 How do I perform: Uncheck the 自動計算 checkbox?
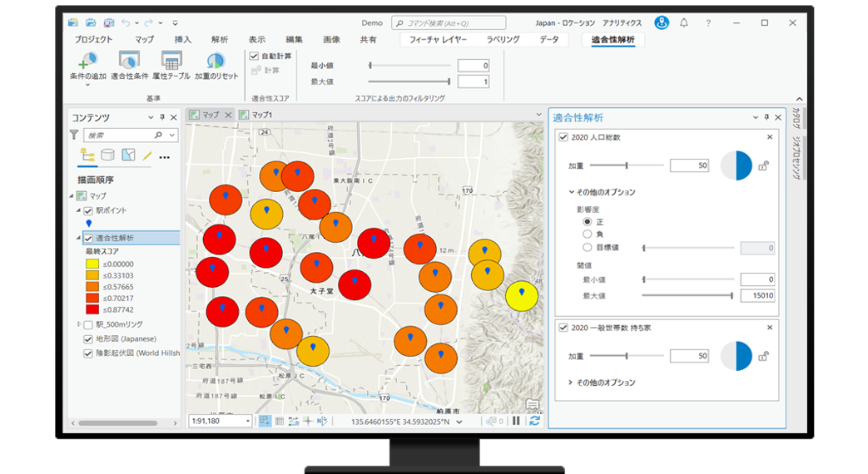click(255, 56)
